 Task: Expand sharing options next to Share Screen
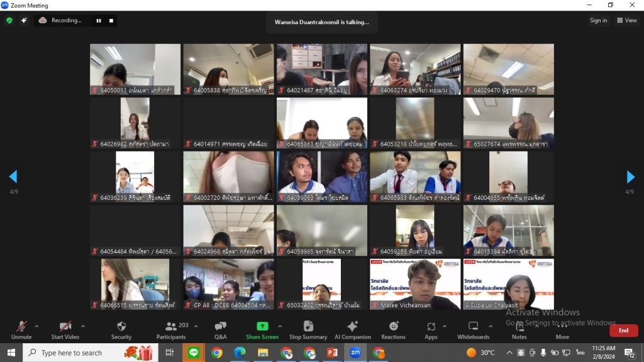(x=280, y=327)
